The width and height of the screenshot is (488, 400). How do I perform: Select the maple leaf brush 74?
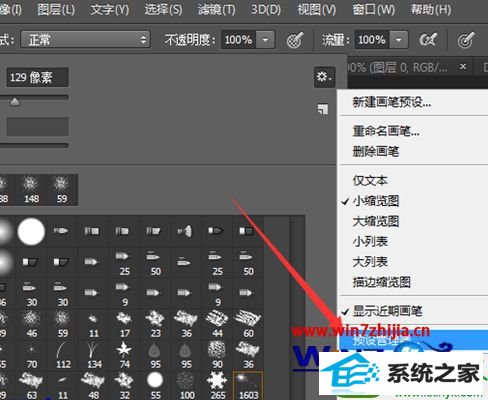point(124,355)
